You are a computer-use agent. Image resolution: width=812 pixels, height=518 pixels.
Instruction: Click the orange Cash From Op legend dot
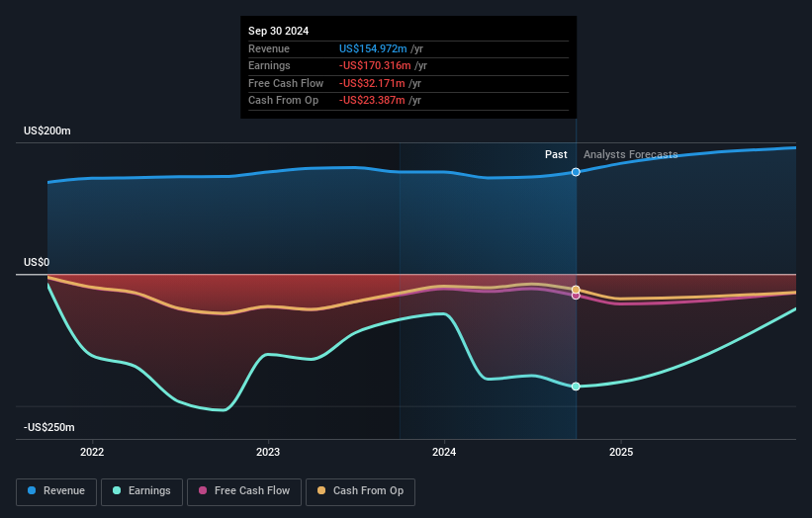(321, 490)
